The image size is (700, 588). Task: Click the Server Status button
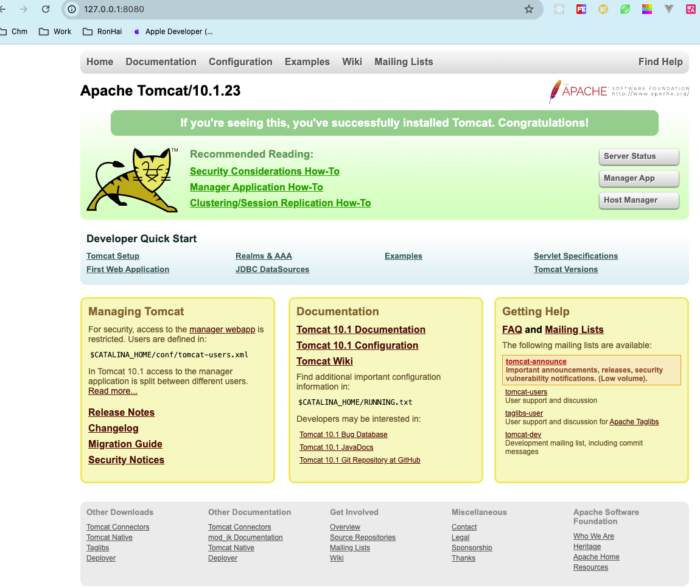pos(639,156)
